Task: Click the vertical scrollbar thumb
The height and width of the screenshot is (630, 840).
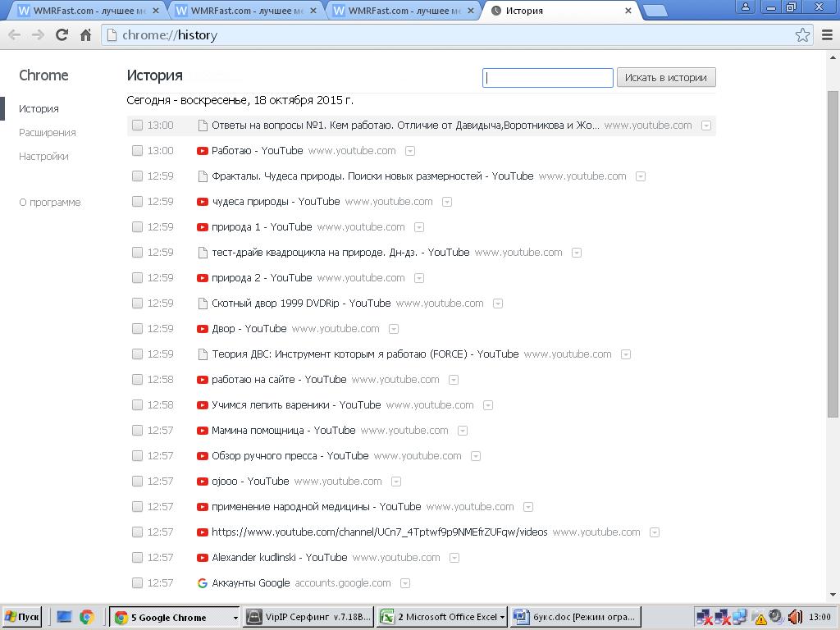Action: (x=833, y=254)
